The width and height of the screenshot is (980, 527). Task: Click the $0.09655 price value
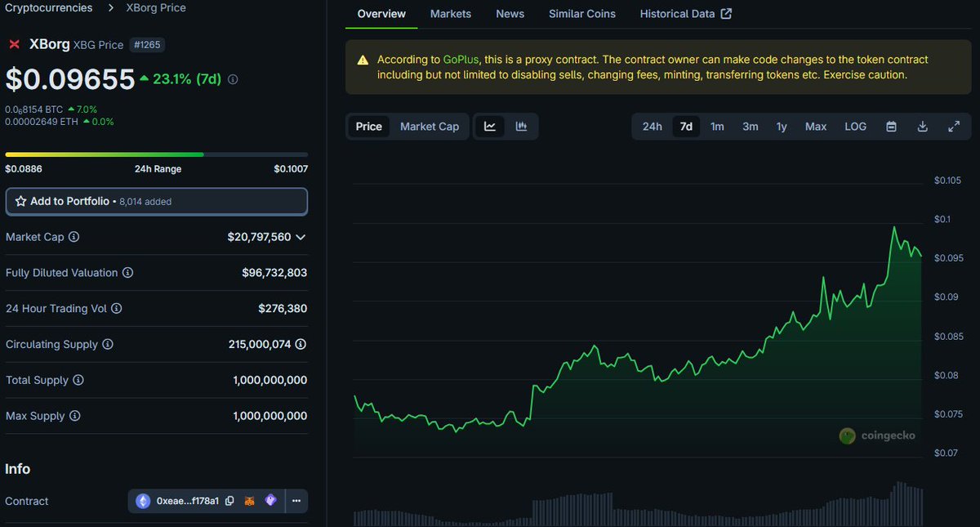pyautogui.click(x=70, y=79)
